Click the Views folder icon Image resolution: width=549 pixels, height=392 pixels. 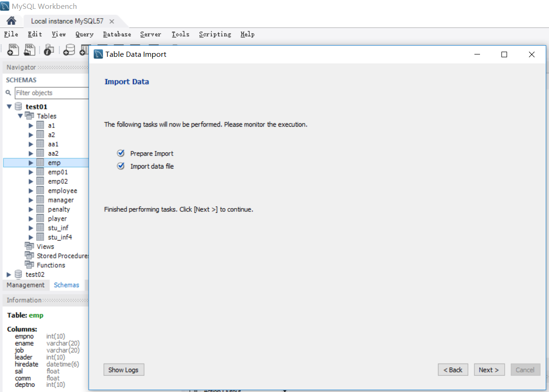click(x=30, y=246)
